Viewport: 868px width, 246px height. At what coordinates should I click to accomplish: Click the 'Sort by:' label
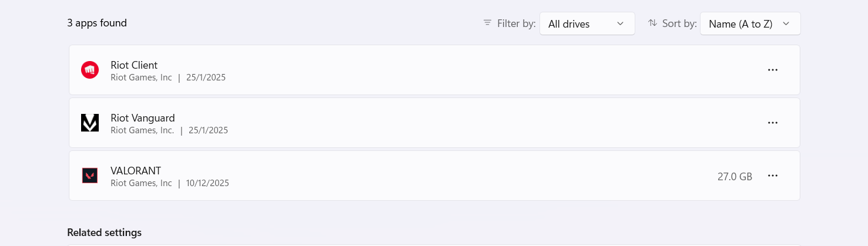[x=679, y=23]
